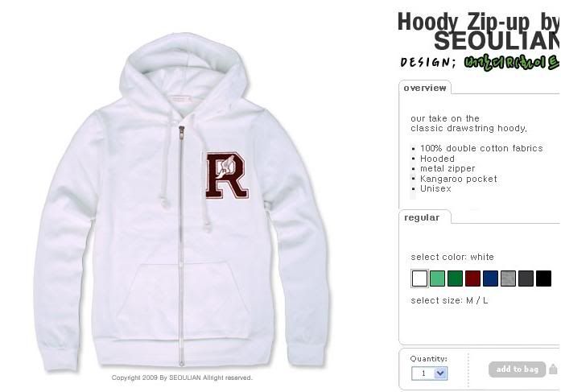
Task: Select the charcoal gray color swatch
Action: click(526, 279)
